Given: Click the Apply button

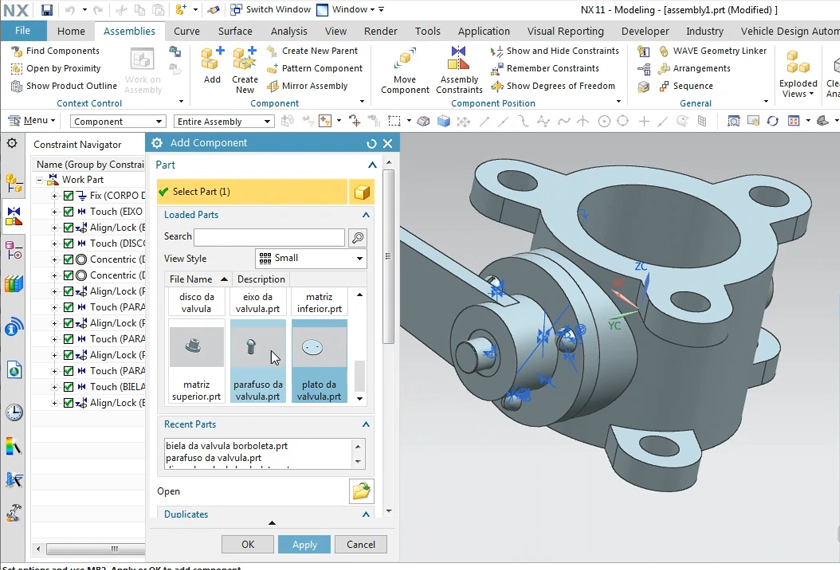Looking at the screenshot, I should (x=304, y=545).
